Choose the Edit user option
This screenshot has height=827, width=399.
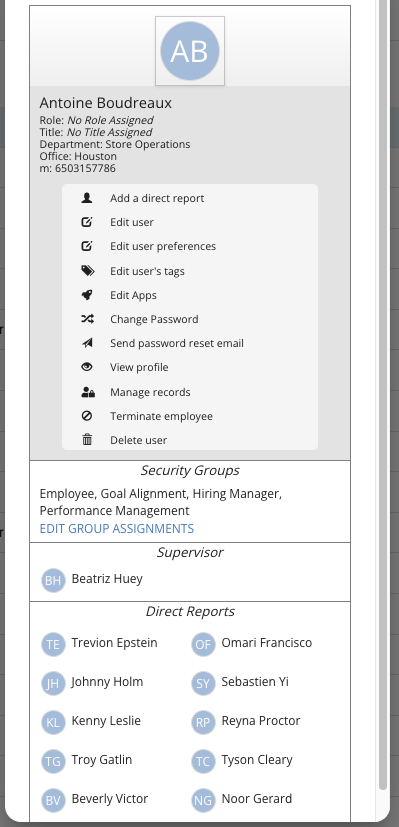(132, 222)
